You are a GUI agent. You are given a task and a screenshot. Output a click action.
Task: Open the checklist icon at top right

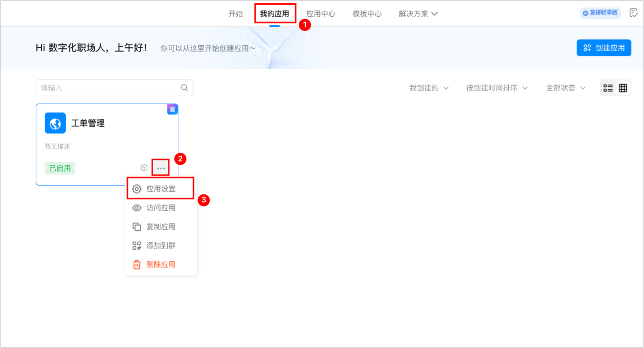[x=633, y=13]
